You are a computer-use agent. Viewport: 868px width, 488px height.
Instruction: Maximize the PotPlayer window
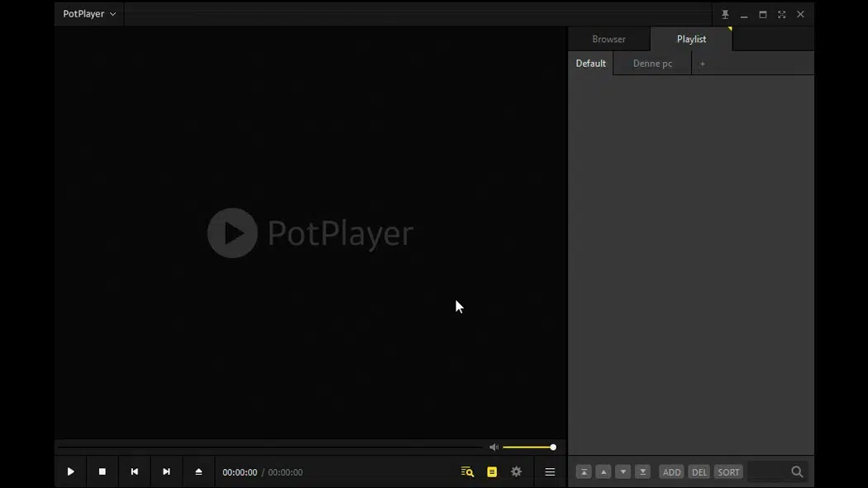[x=763, y=14]
